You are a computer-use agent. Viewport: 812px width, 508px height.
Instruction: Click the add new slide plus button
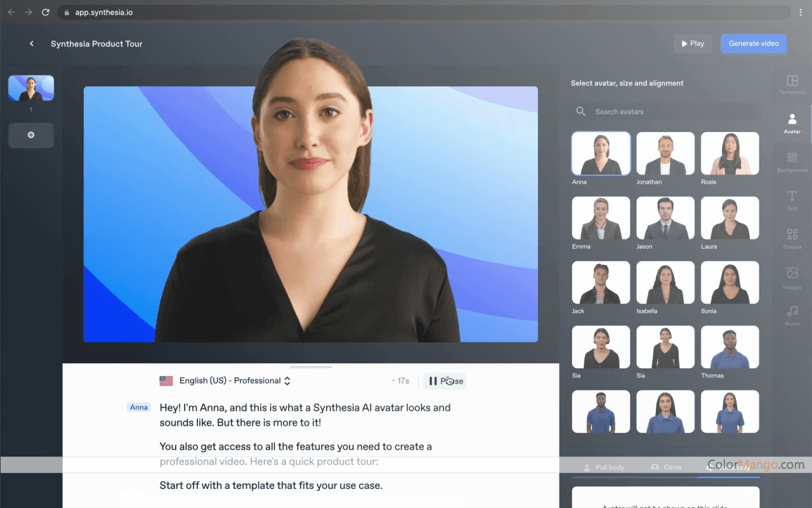[x=31, y=135]
